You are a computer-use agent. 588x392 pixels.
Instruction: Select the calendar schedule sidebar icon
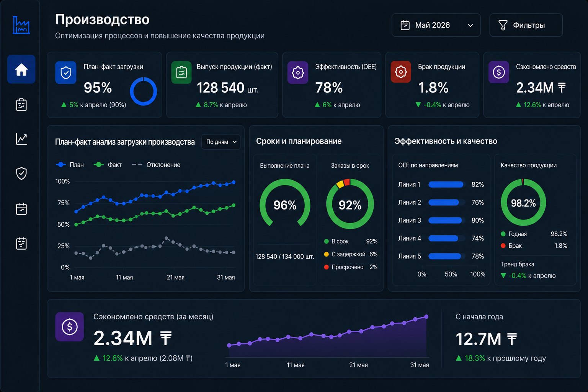[21, 209]
